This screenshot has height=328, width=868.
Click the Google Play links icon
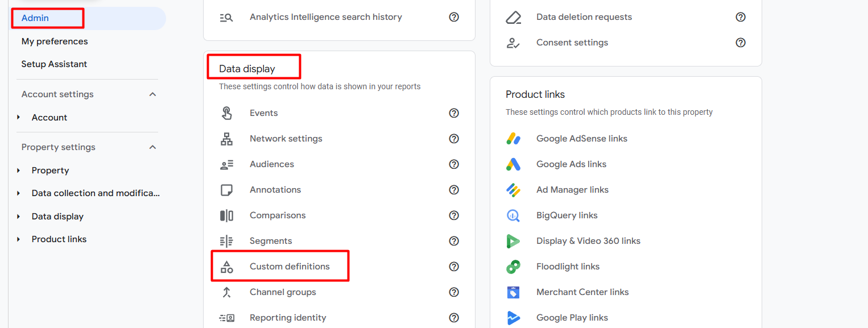(x=514, y=318)
